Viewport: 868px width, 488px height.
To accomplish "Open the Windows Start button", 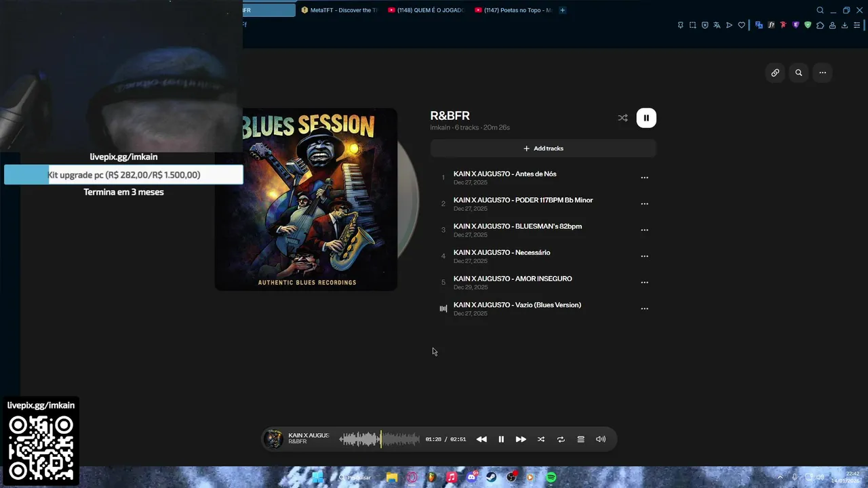I will [x=317, y=477].
